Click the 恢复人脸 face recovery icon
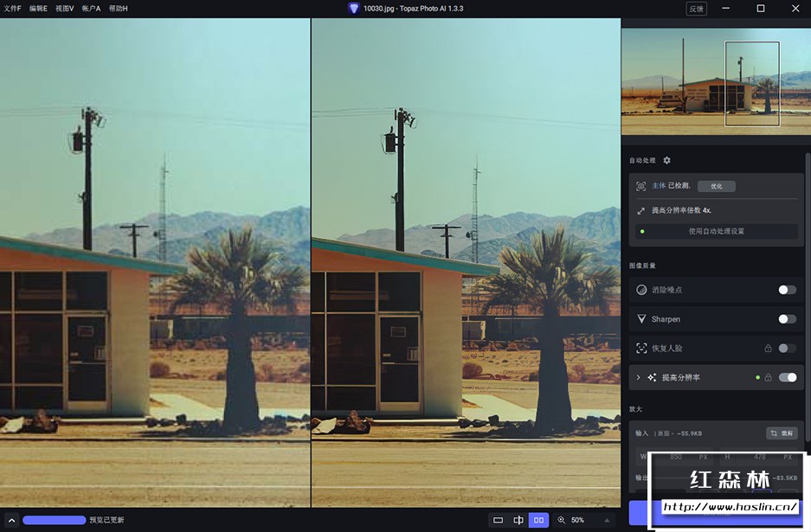Screen dimensions: 811x532 pyautogui.click(x=641, y=348)
